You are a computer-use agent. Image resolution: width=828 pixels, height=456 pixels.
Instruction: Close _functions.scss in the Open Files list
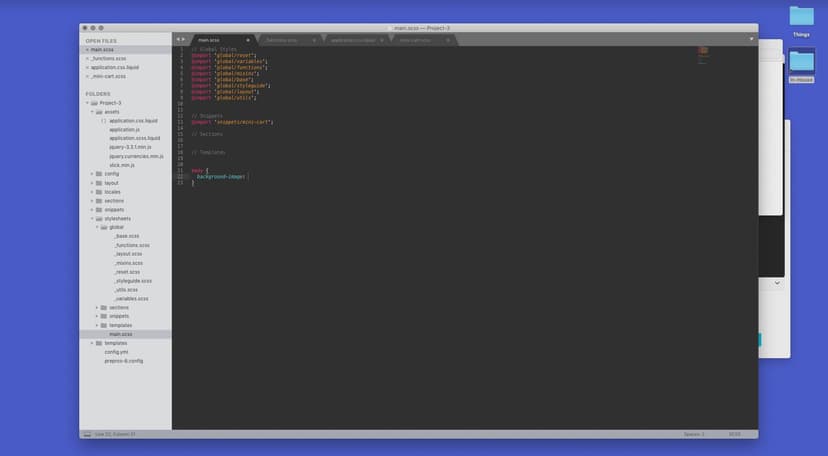pyautogui.click(x=87, y=59)
